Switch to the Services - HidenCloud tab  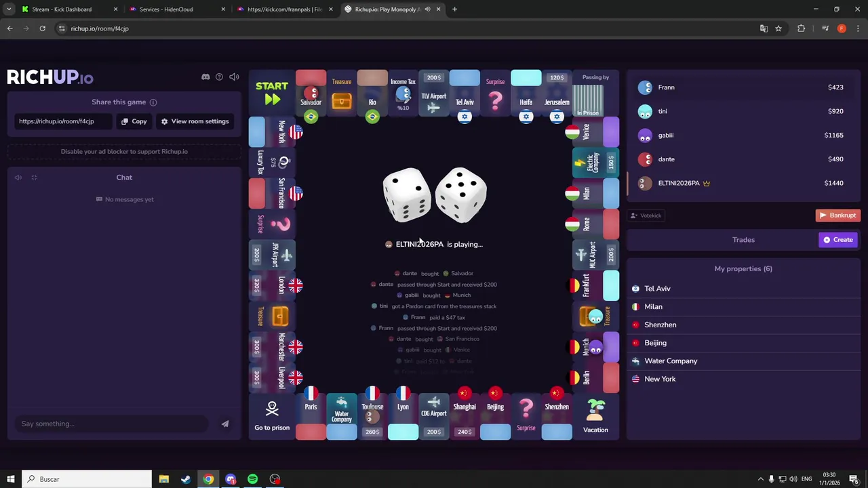(176, 9)
